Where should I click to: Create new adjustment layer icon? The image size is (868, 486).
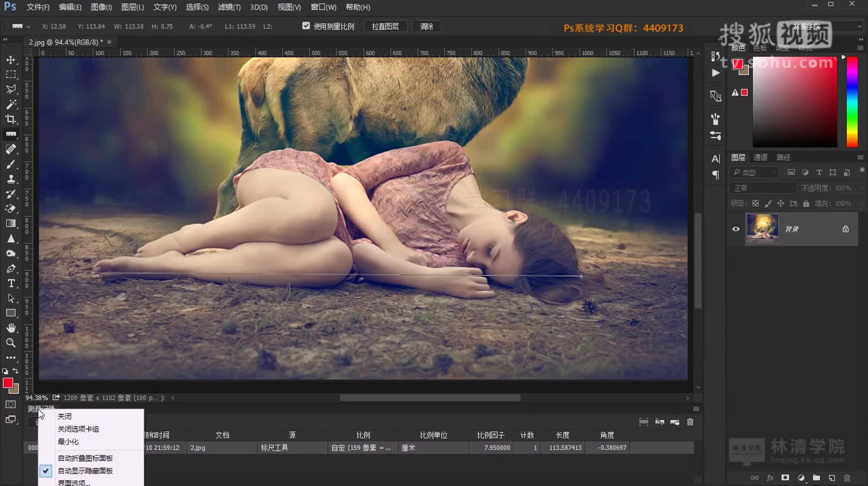point(801,478)
